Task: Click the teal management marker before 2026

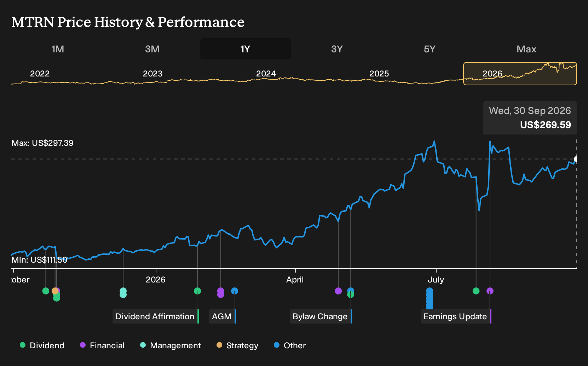Action: tap(123, 292)
